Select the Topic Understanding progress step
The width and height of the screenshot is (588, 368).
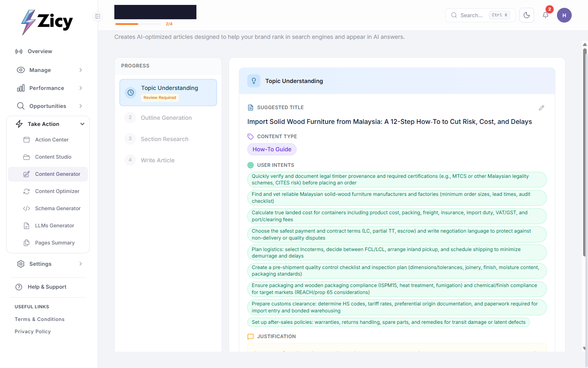pos(168,92)
